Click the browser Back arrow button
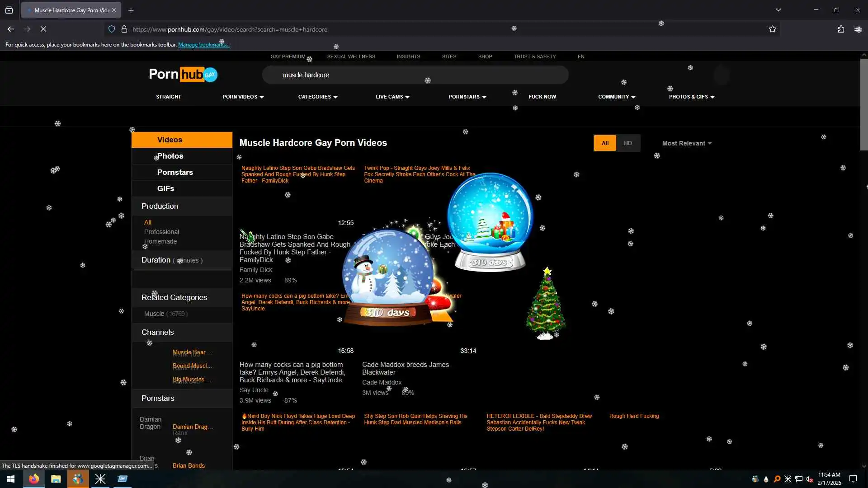Image resolution: width=868 pixels, height=488 pixels. pyautogui.click(x=11, y=29)
